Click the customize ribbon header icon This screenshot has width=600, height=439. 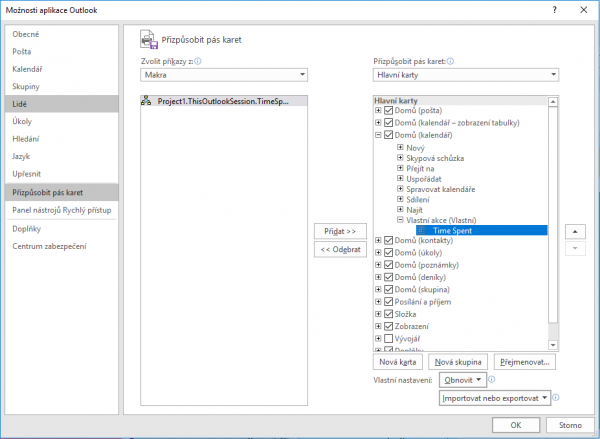[149, 39]
